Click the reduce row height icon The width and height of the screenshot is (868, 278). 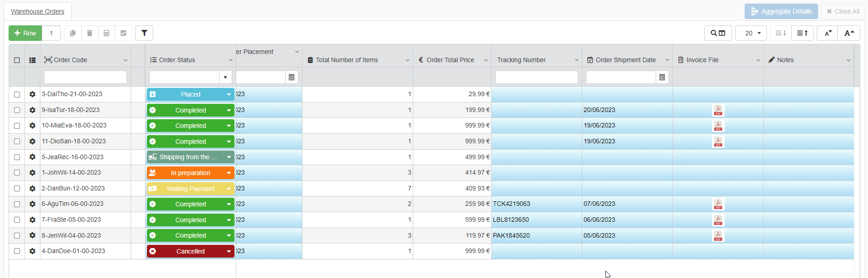coord(780,33)
